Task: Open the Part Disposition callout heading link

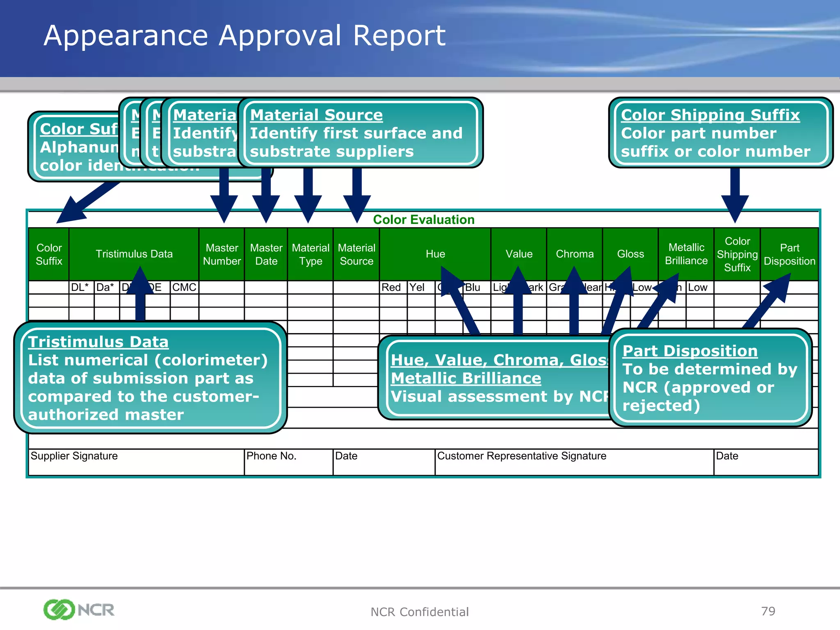Action: pos(690,351)
